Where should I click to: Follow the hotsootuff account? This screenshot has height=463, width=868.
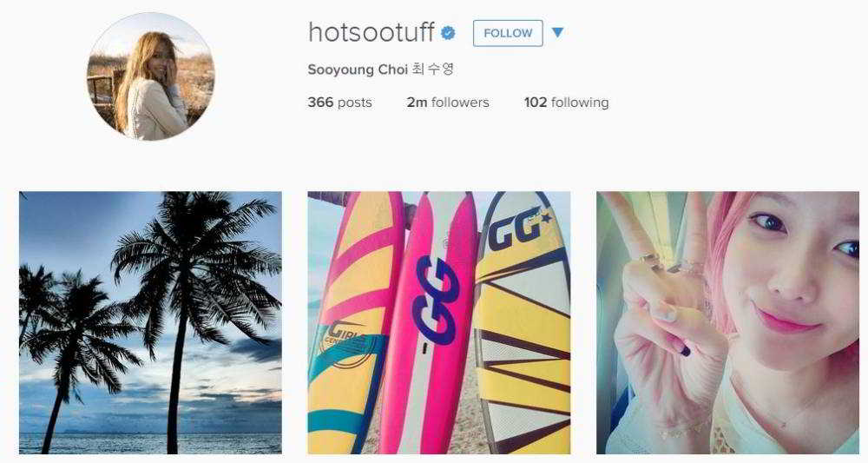tap(508, 33)
